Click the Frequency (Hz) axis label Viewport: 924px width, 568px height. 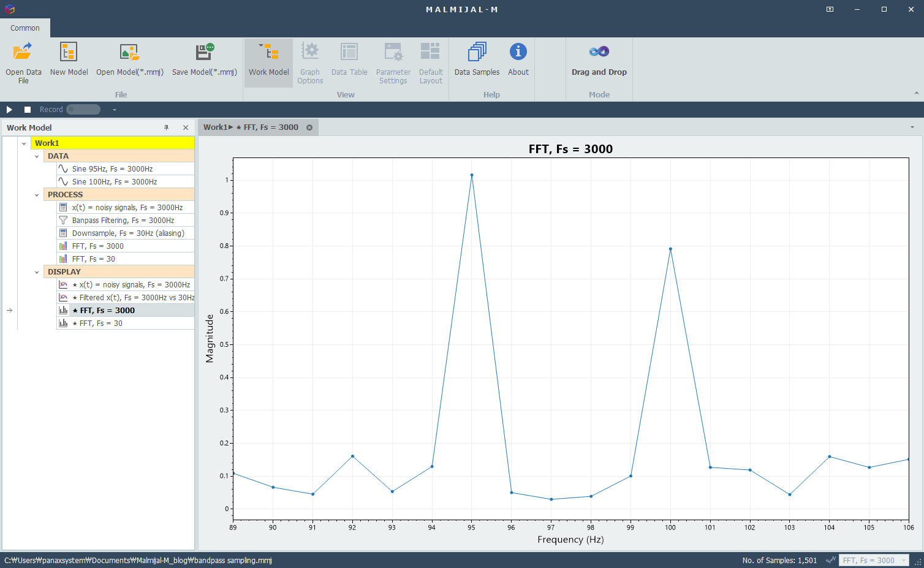pos(570,539)
